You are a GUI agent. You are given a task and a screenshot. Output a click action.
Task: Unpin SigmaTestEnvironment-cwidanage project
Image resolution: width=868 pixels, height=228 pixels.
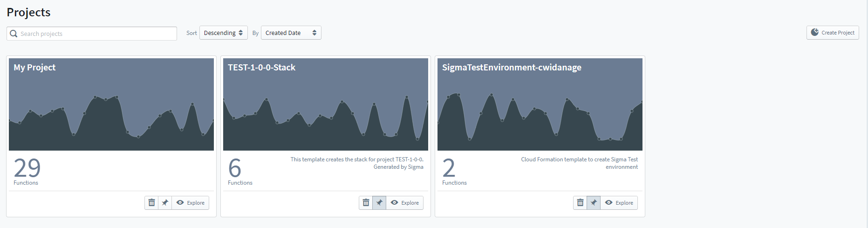594,203
